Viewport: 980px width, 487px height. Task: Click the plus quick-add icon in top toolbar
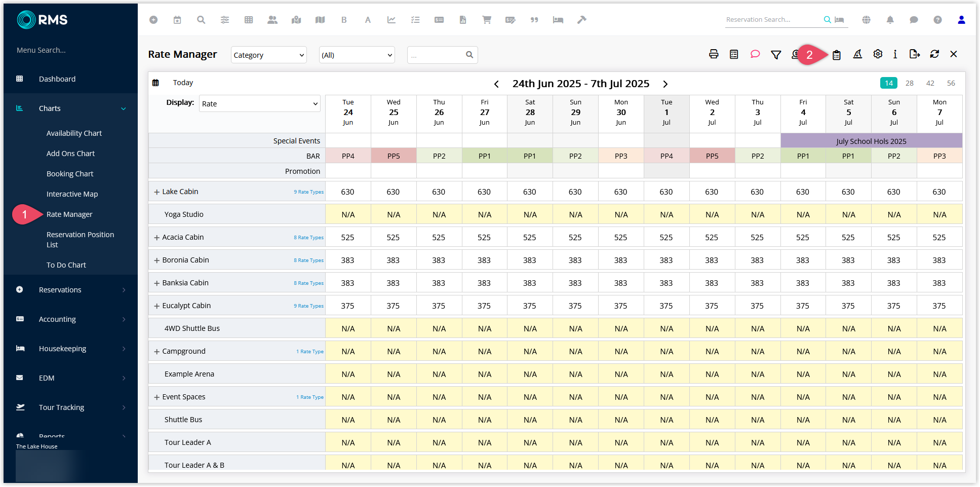pos(153,20)
